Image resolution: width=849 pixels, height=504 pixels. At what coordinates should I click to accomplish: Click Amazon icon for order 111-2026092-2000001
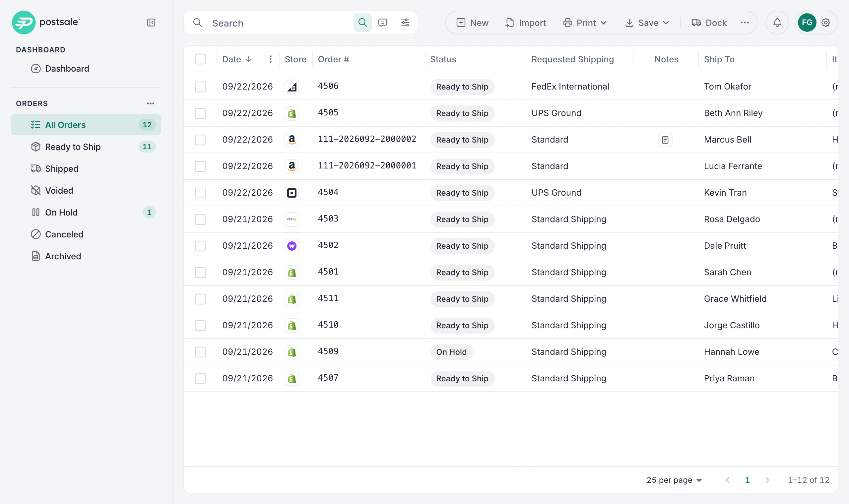coord(292,166)
